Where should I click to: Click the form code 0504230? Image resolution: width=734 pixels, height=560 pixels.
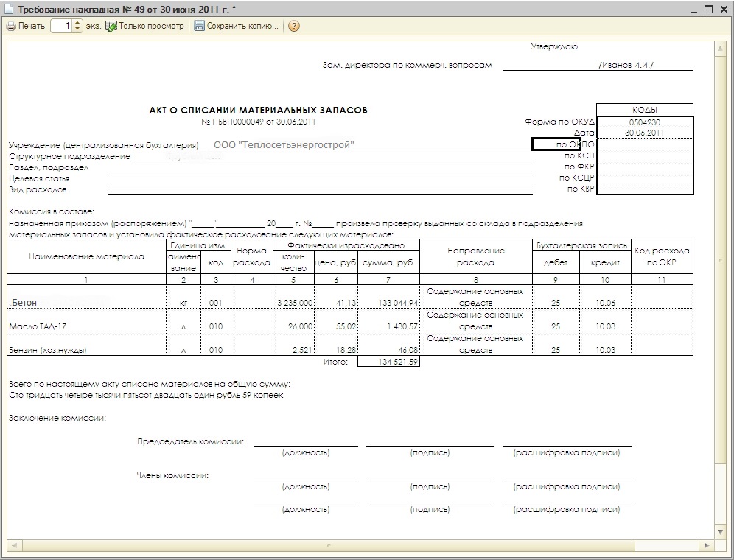tap(645, 122)
